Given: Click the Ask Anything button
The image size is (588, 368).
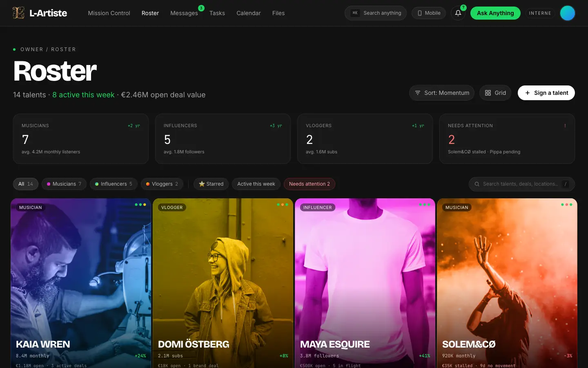Looking at the screenshot, I should pos(495,13).
